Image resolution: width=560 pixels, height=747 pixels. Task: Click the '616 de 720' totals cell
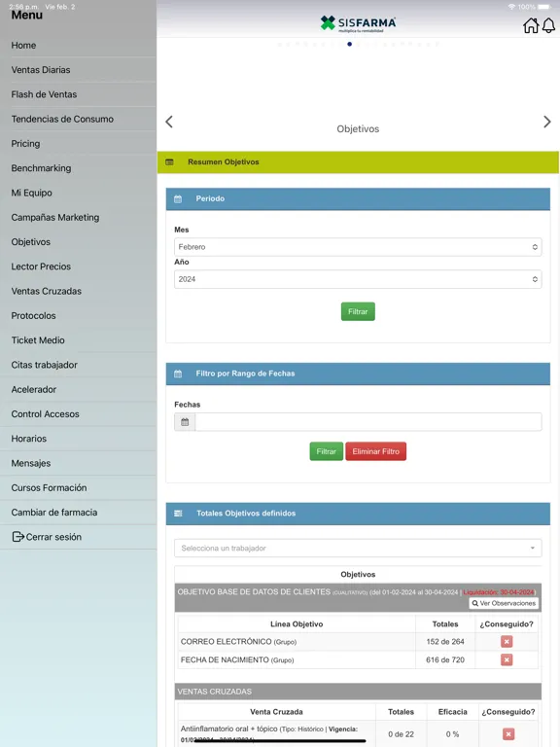click(445, 659)
